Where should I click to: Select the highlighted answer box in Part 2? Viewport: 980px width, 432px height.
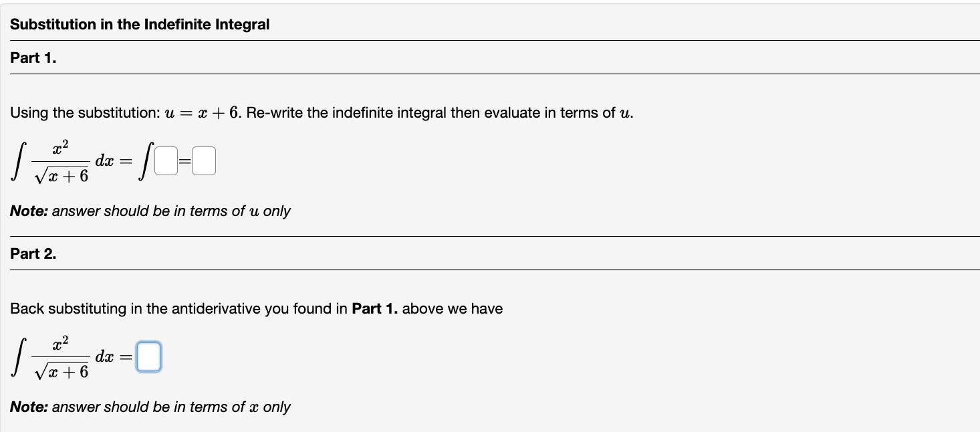click(x=148, y=356)
